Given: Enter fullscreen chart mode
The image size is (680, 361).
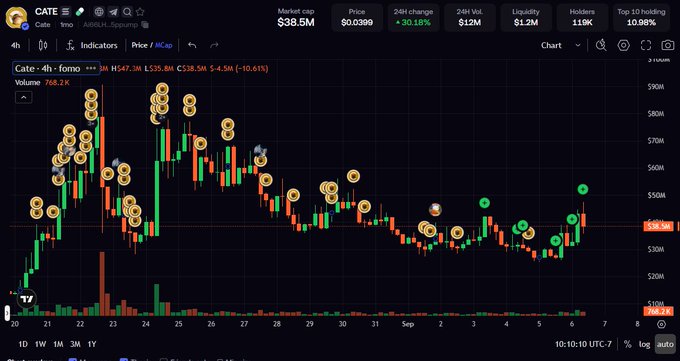Looking at the screenshot, I should [646, 45].
